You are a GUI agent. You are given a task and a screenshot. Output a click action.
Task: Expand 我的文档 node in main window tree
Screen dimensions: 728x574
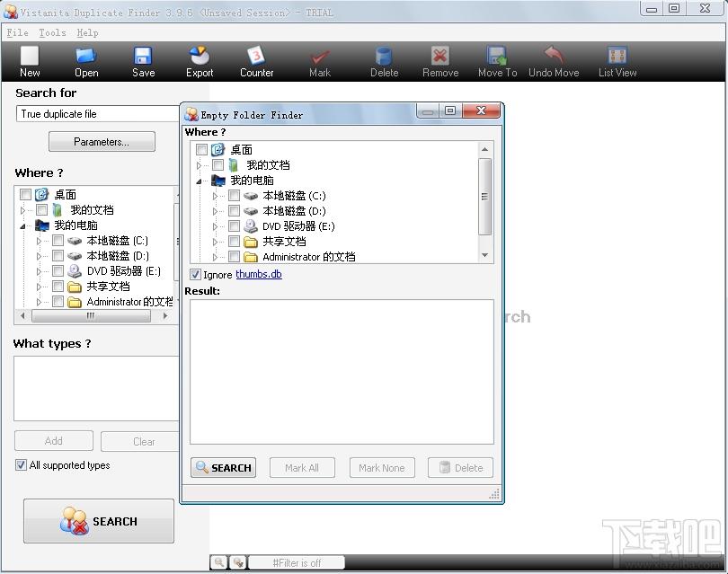pos(22,210)
